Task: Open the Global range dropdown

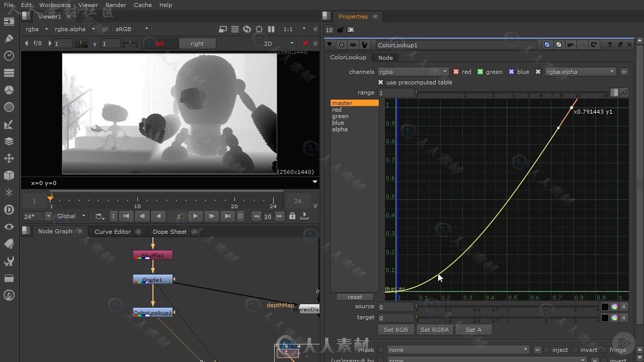Action: click(71, 216)
